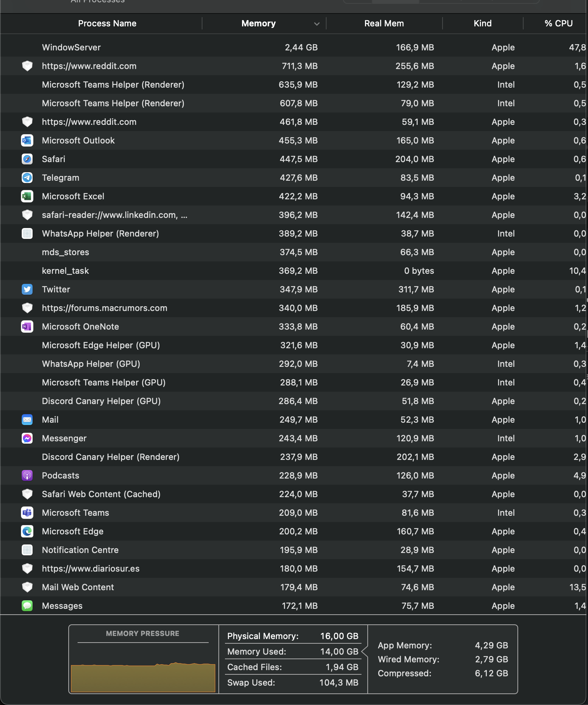Select the WindowServer process row

point(293,47)
